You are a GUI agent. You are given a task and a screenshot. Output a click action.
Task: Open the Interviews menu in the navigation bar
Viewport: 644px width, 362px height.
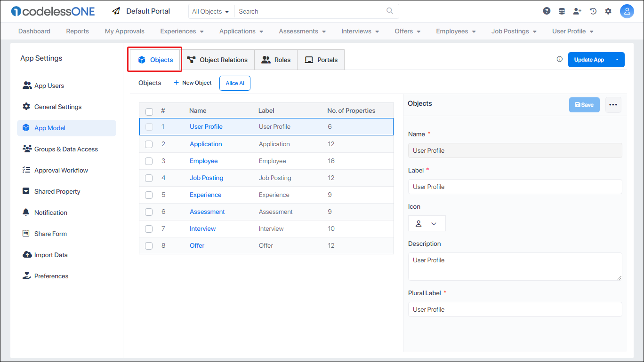click(x=360, y=31)
